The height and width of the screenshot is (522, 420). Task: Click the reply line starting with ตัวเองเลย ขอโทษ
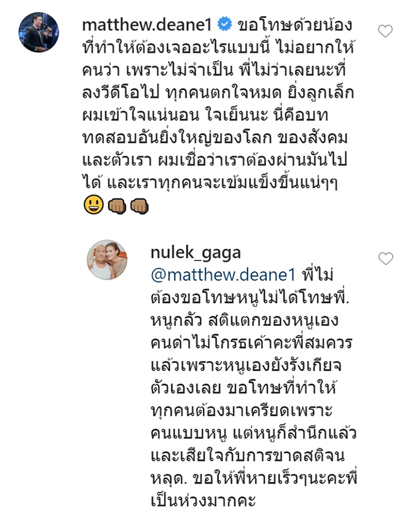pyautogui.click(x=243, y=388)
